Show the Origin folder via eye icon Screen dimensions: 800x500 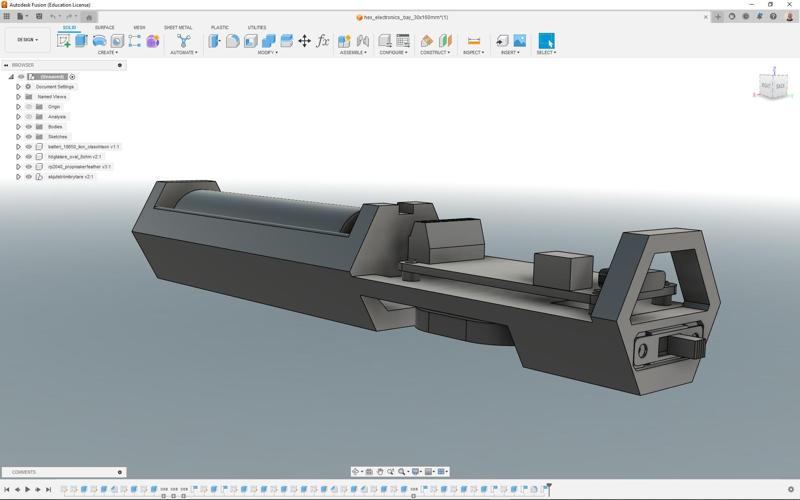(x=29, y=107)
